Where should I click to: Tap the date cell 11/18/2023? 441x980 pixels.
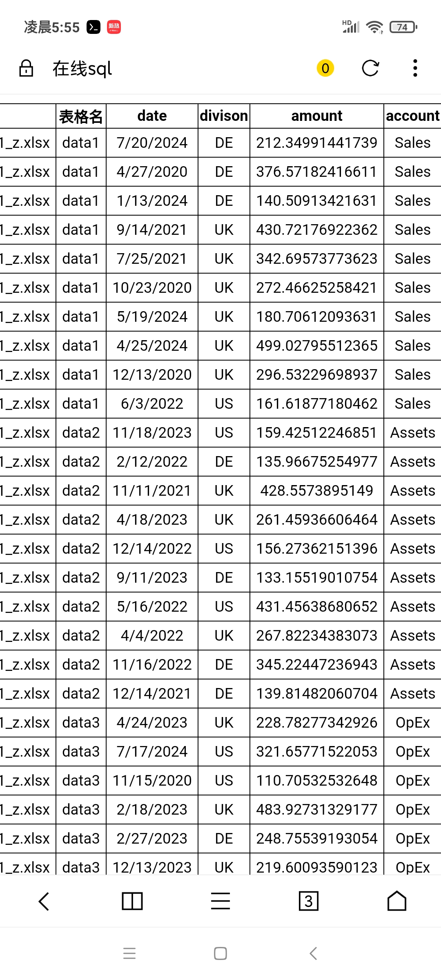pyautogui.click(x=152, y=432)
